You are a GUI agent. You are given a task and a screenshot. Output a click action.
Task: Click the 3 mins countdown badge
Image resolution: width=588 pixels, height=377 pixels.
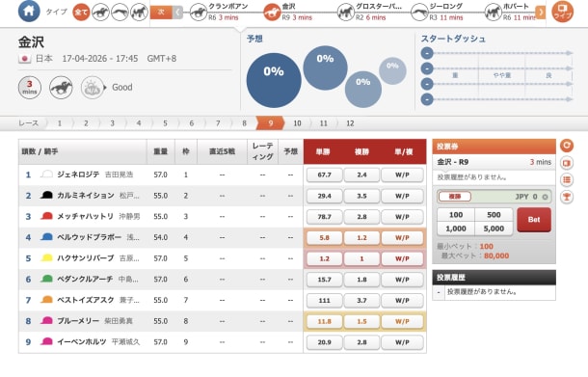(30, 88)
